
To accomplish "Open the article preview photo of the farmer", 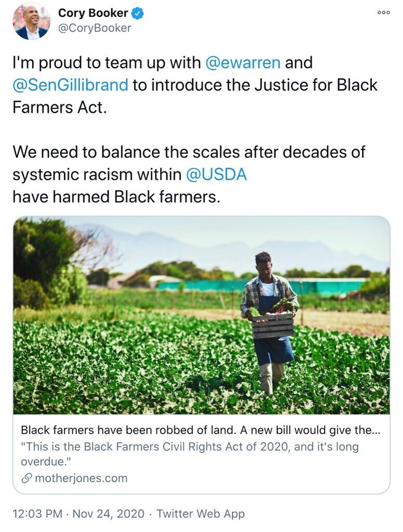I will pos(201,315).
